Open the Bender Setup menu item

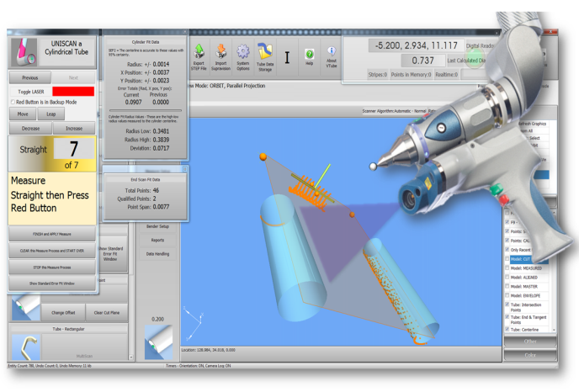[x=157, y=226]
